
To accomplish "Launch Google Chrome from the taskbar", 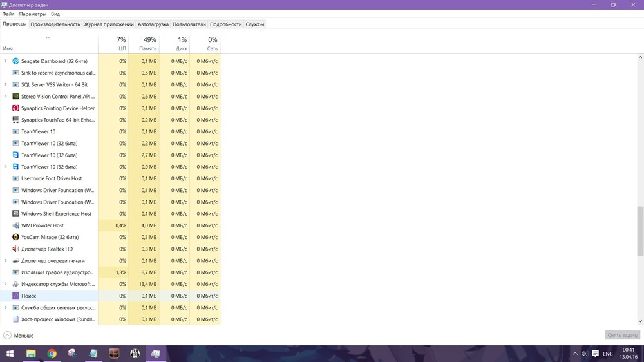I will tap(52, 354).
